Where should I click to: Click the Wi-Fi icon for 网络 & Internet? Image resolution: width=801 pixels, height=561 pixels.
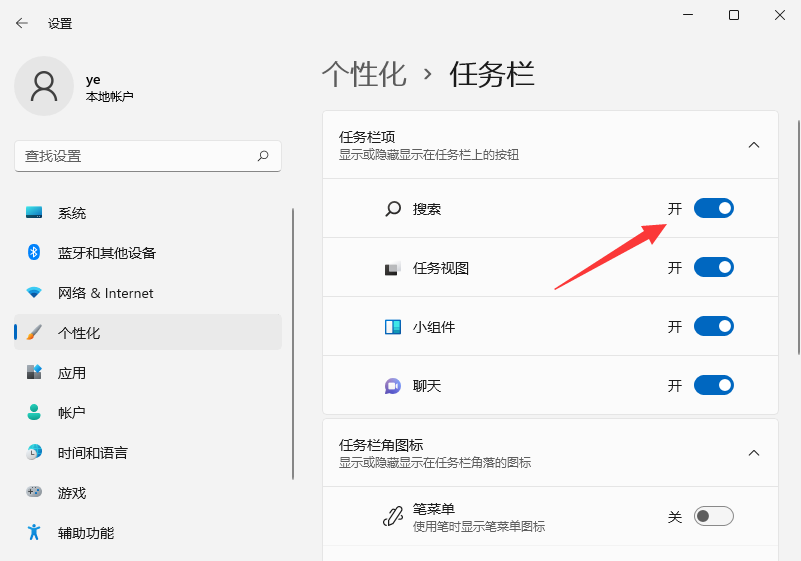pyautogui.click(x=34, y=293)
